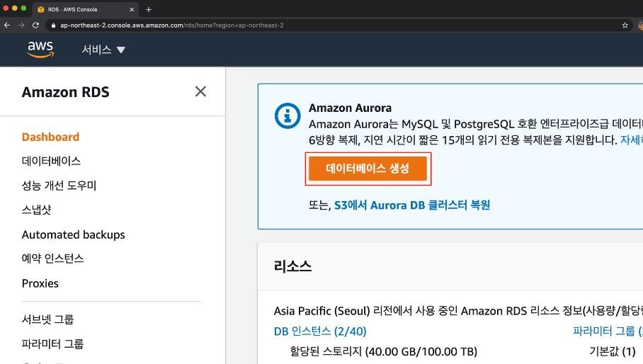Go to 스냅샷 in the sidebar
The width and height of the screenshot is (643, 364).
click(37, 210)
